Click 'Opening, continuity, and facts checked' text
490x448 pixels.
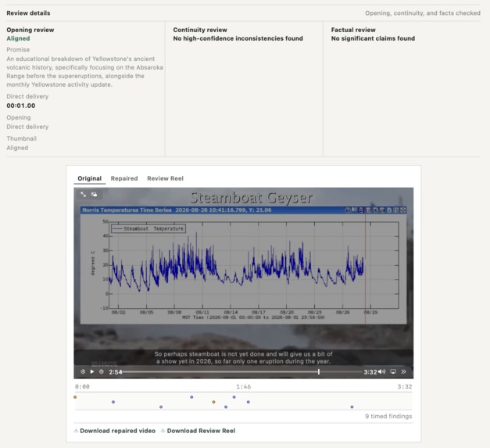(423, 13)
